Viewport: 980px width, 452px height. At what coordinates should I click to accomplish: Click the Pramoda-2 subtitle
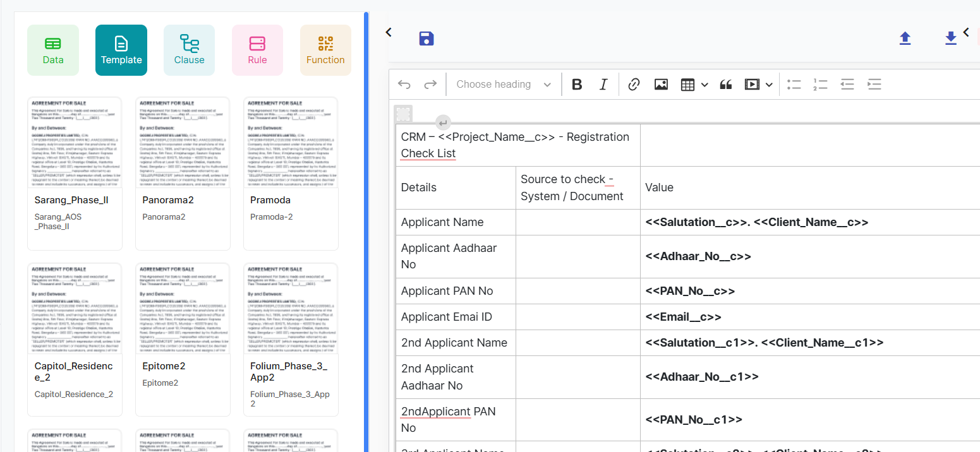click(x=272, y=217)
